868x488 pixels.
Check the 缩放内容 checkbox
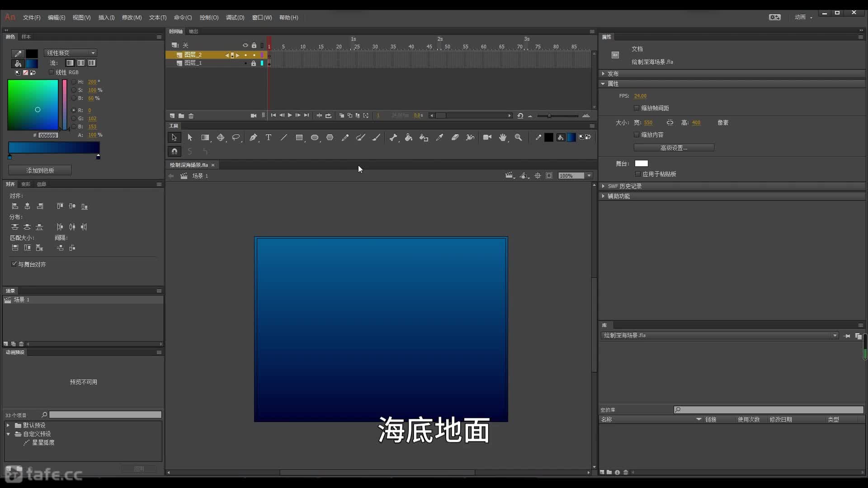(637, 135)
